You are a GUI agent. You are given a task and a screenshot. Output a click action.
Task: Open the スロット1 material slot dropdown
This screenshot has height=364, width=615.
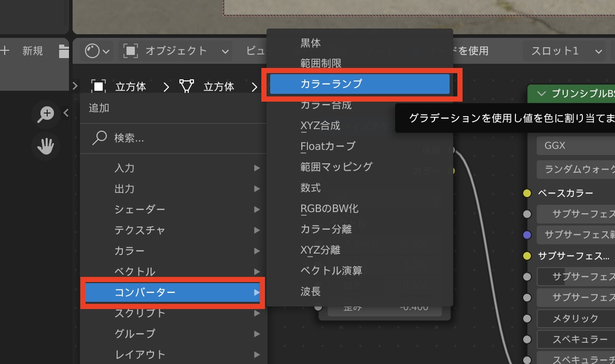point(568,51)
